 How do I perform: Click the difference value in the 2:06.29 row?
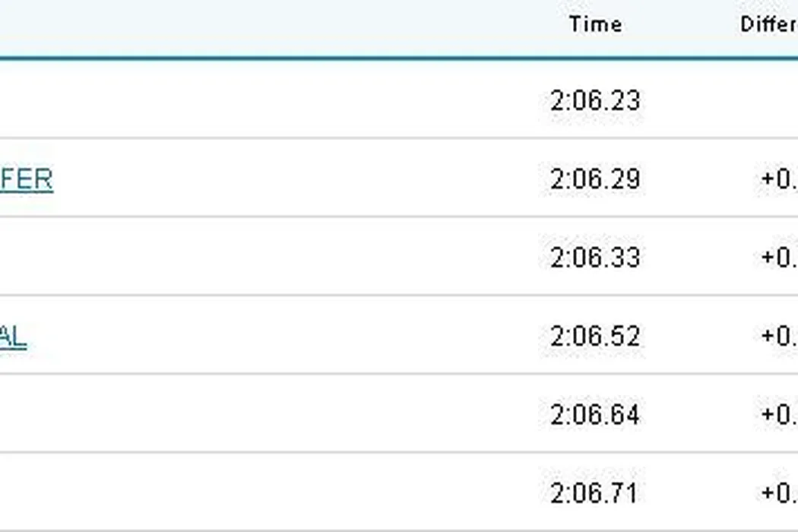(778, 180)
